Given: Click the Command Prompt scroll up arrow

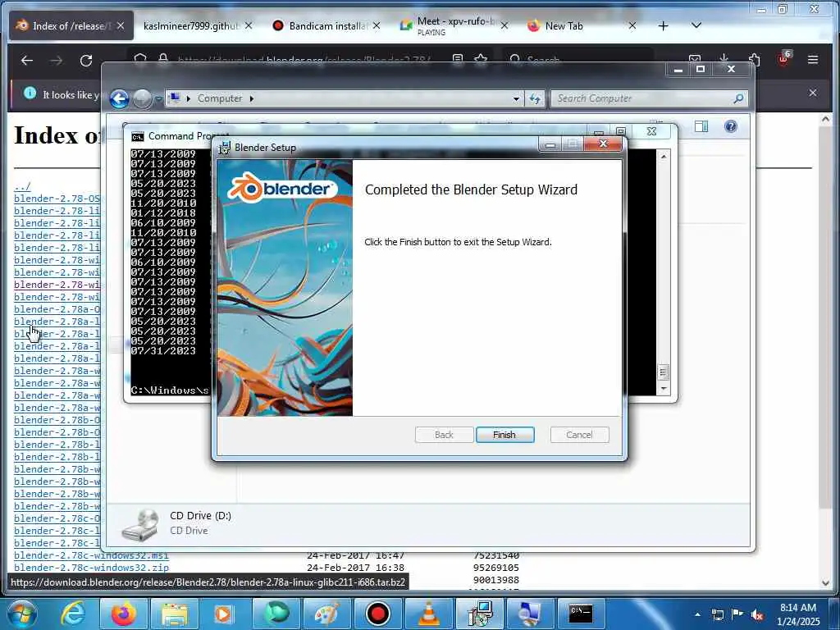Looking at the screenshot, I should (664, 157).
